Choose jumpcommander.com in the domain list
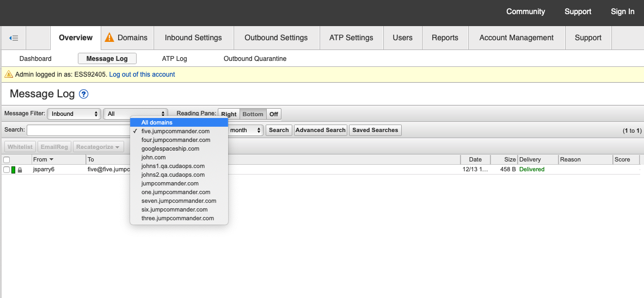The image size is (644, 298). (x=179, y=183)
